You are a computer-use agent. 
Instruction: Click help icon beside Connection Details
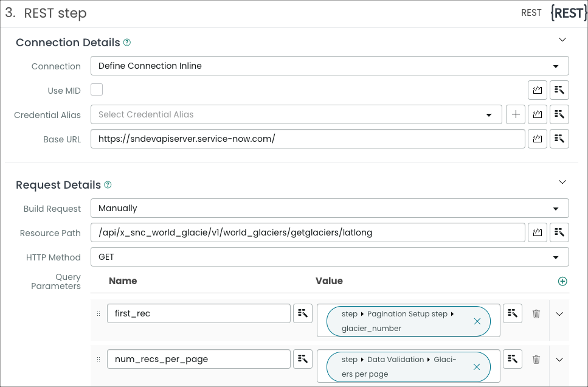click(x=127, y=43)
